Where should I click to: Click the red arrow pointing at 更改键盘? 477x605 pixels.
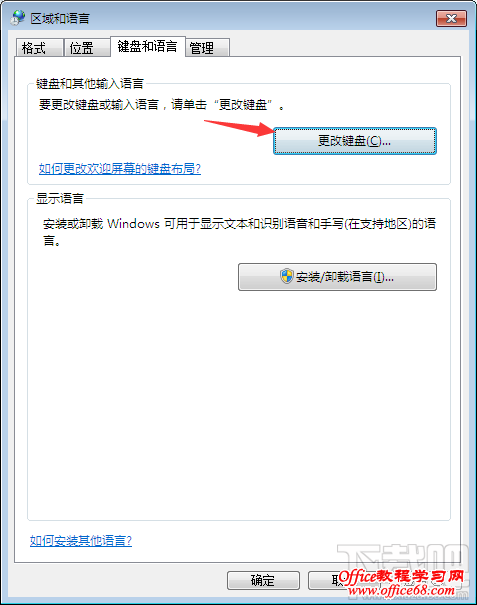click(239, 128)
